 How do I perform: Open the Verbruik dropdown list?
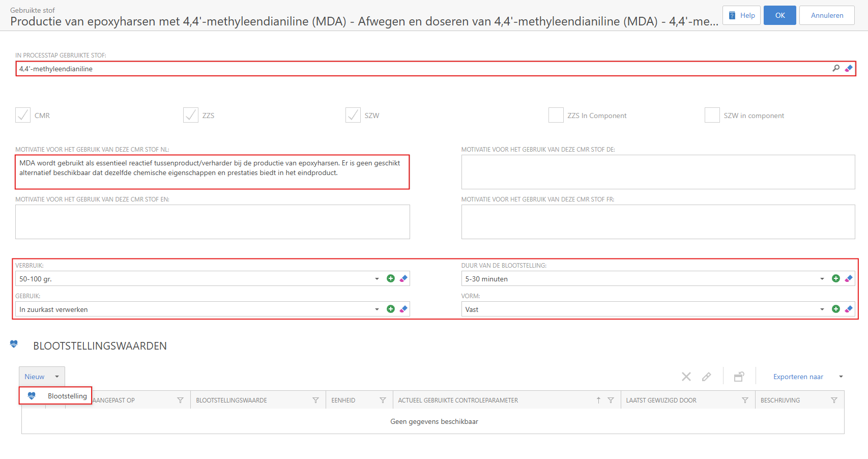pyautogui.click(x=377, y=279)
